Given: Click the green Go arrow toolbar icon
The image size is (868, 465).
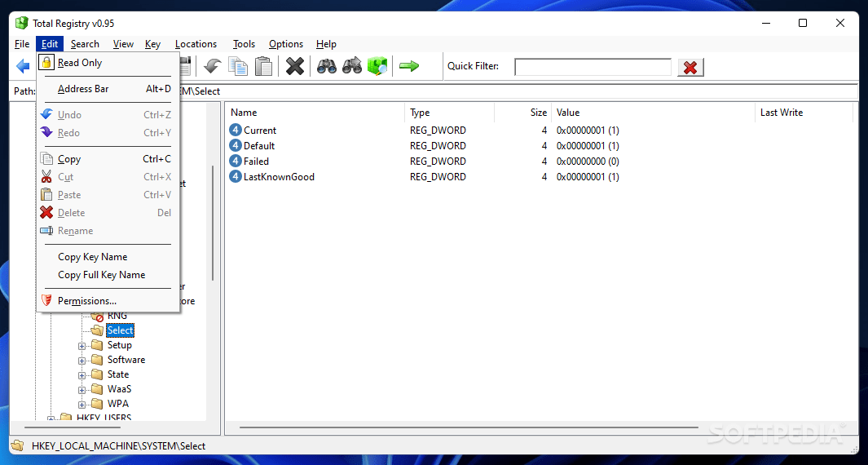Looking at the screenshot, I should pyautogui.click(x=409, y=67).
